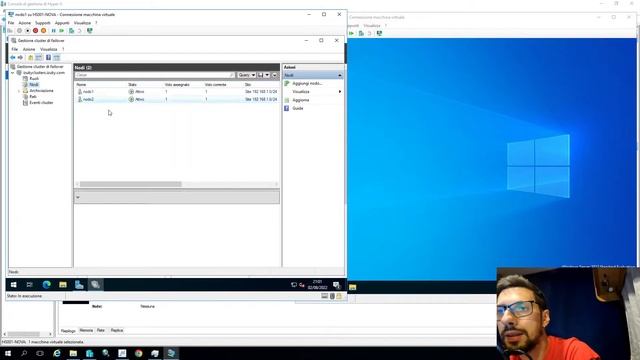Collapse the Nodi section in Actions pane
The image size is (640, 360).
(x=340, y=76)
